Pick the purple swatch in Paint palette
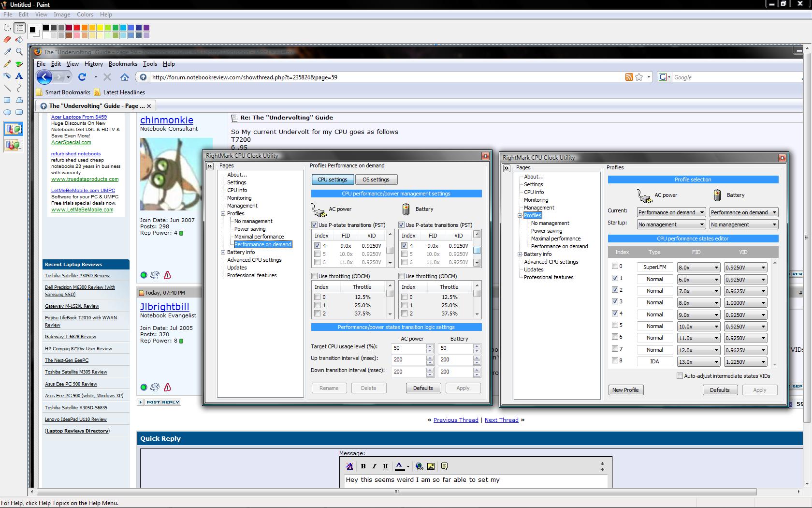This screenshot has width=812, height=508. (146, 28)
